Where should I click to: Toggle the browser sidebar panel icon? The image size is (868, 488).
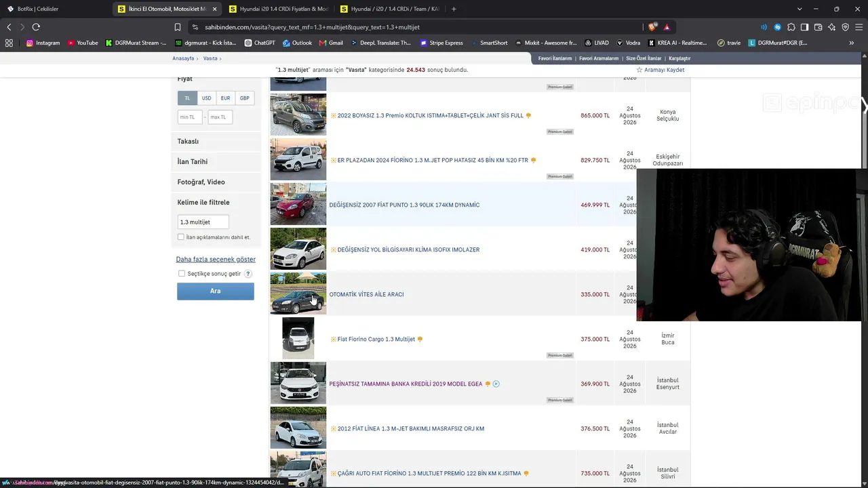point(805,27)
